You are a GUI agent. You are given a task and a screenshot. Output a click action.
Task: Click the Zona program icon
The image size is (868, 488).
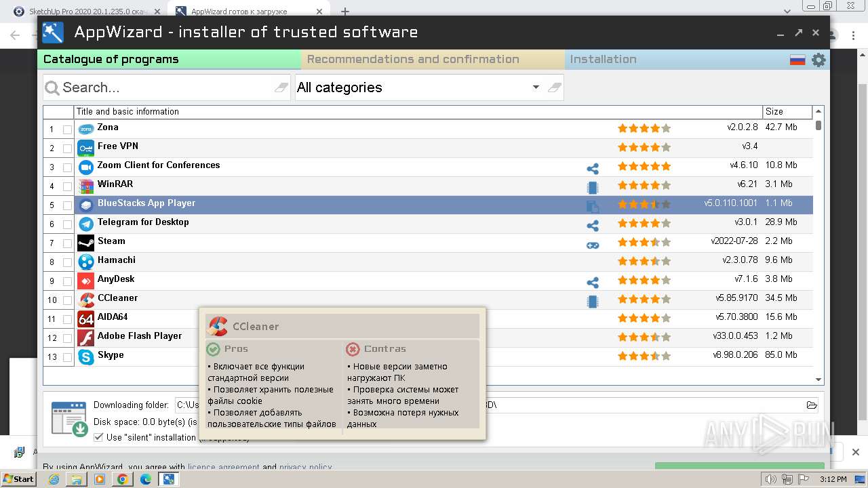[x=85, y=129]
